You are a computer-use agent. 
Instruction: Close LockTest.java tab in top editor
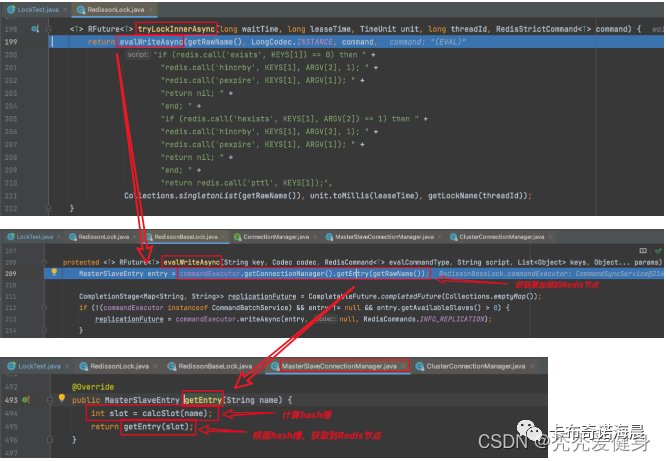(x=65, y=9)
